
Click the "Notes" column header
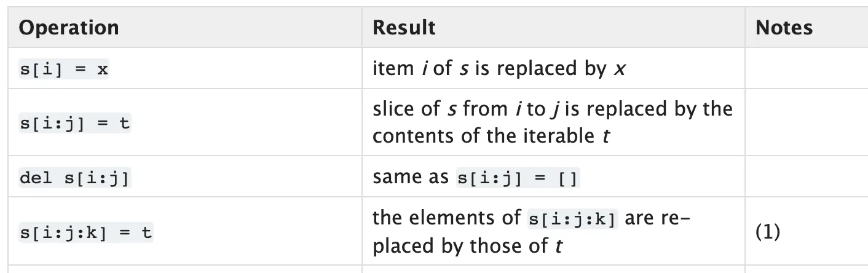point(784,28)
